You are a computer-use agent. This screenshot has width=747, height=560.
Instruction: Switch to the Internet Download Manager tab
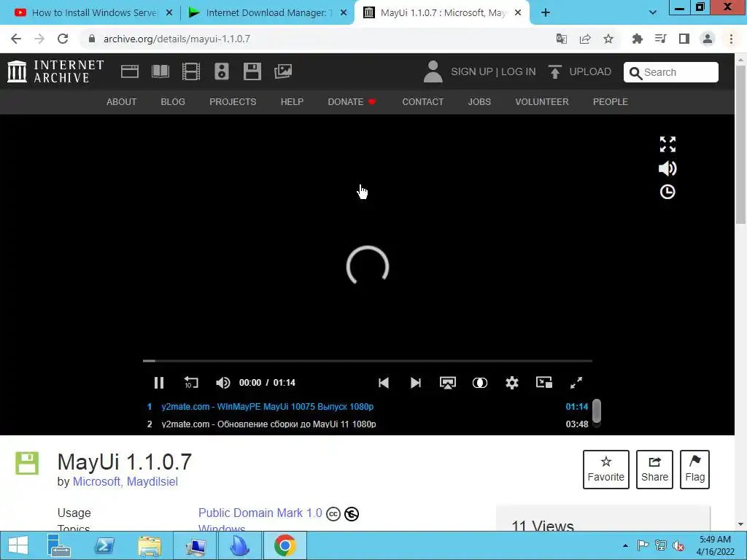pos(267,13)
